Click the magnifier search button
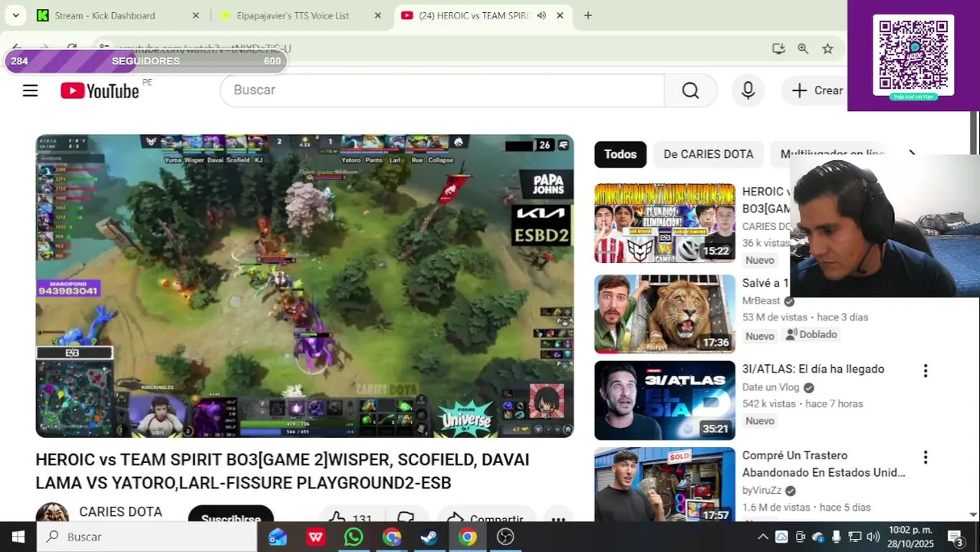 point(690,90)
